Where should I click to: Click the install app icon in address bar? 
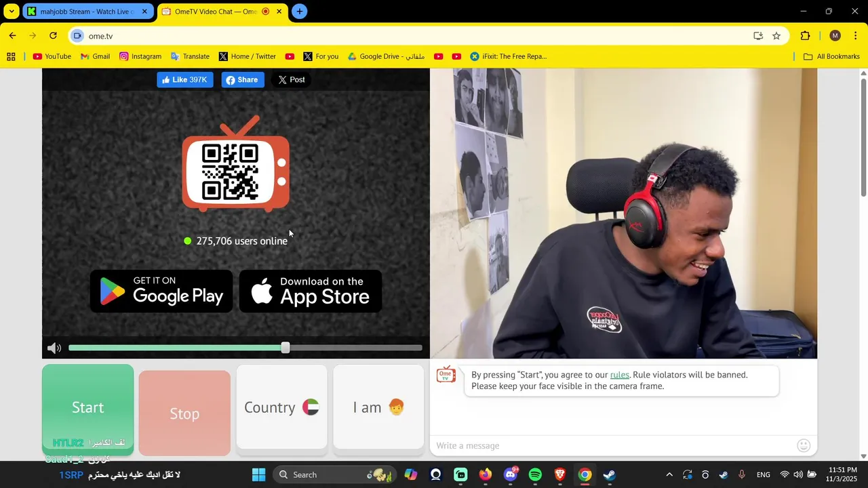point(758,36)
